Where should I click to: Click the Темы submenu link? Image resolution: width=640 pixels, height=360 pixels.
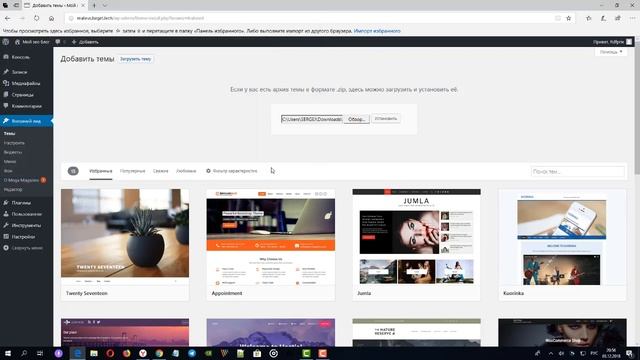pos(9,133)
